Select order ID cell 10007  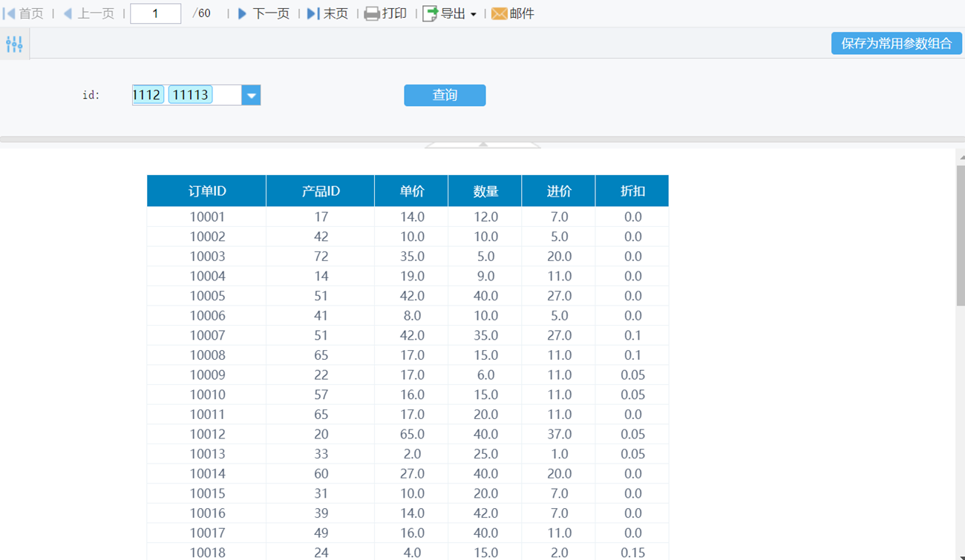point(207,335)
